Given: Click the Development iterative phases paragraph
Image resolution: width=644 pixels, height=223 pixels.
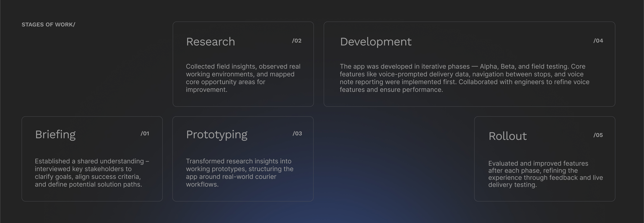Looking at the screenshot, I should point(464,78).
